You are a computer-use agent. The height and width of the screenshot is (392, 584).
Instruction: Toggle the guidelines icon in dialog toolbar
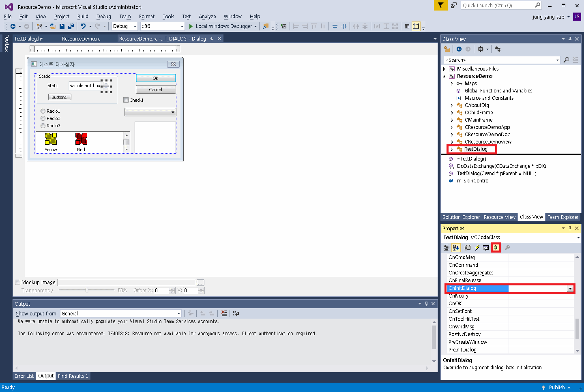point(416,26)
